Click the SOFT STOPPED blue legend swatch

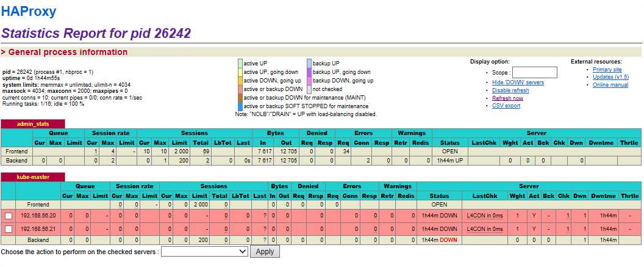(x=240, y=106)
